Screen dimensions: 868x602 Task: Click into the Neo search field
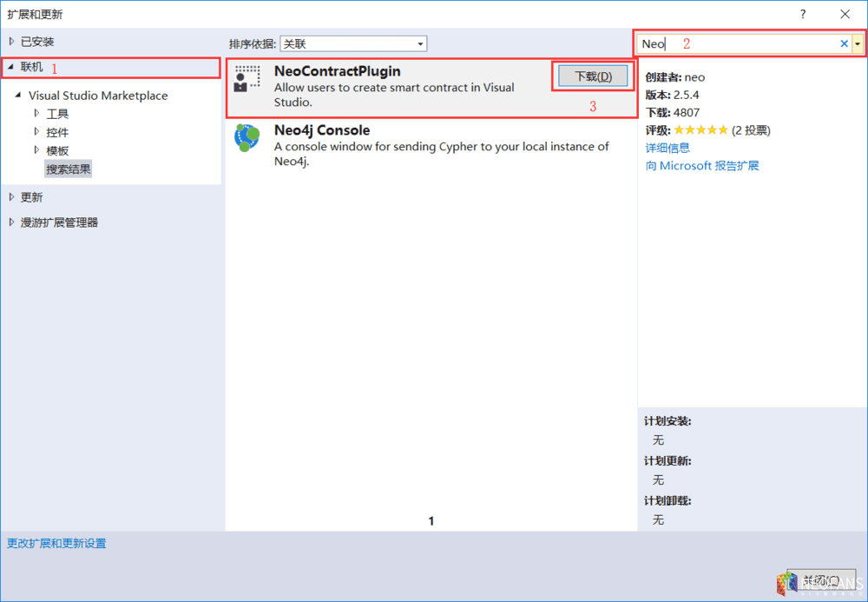[x=736, y=43]
